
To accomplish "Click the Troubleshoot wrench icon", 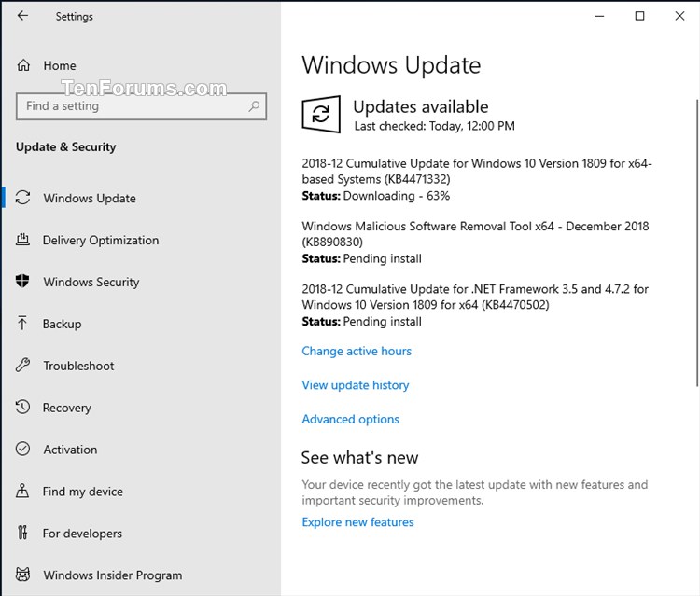I will tap(22, 365).
